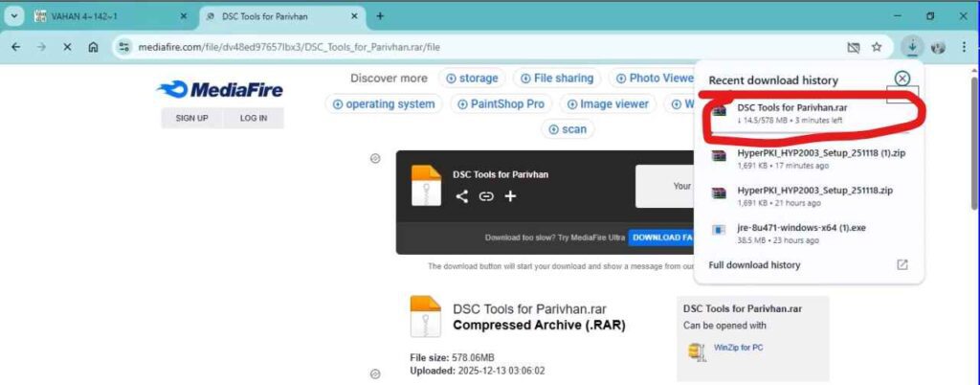
Task: Toggle the downloads toolbar button
Action: click(x=912, y=47)
